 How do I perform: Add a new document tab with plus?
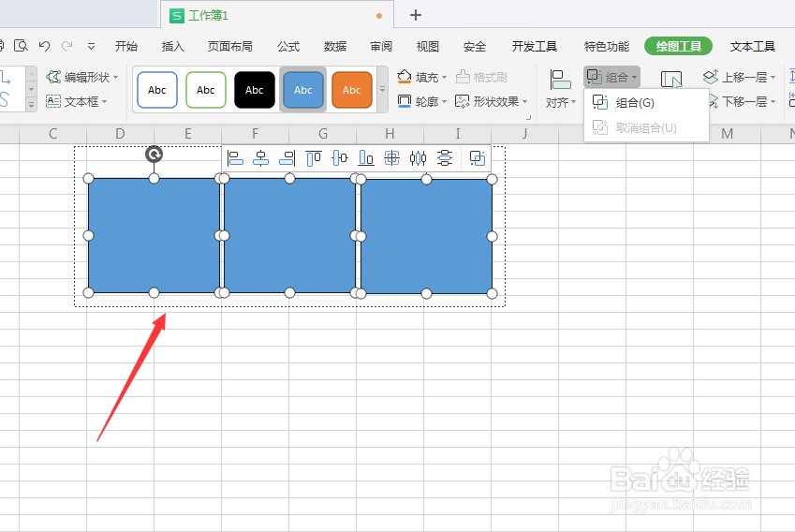[416, 15]
